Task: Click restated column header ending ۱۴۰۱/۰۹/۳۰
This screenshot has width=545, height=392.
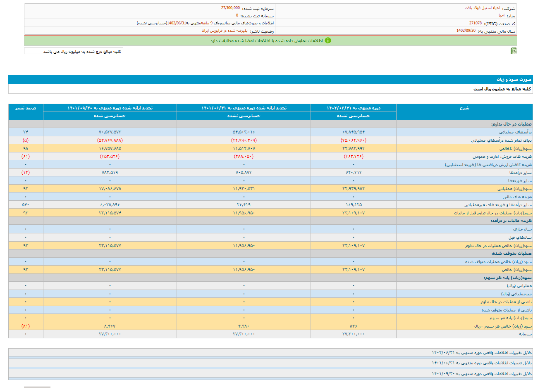Action: click(x=110, y=108)
